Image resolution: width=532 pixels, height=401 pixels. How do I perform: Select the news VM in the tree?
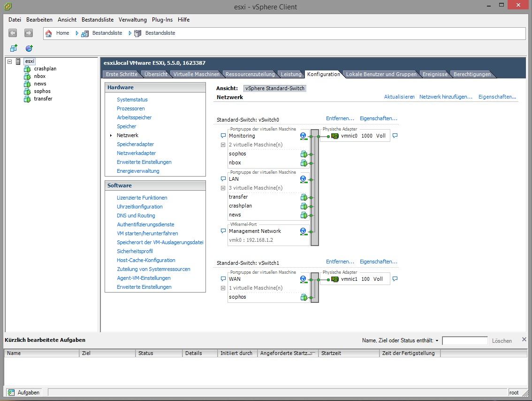40,84
